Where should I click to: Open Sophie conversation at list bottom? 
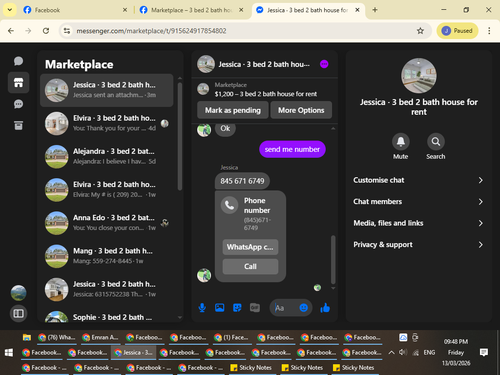click(x=107, y=315)
